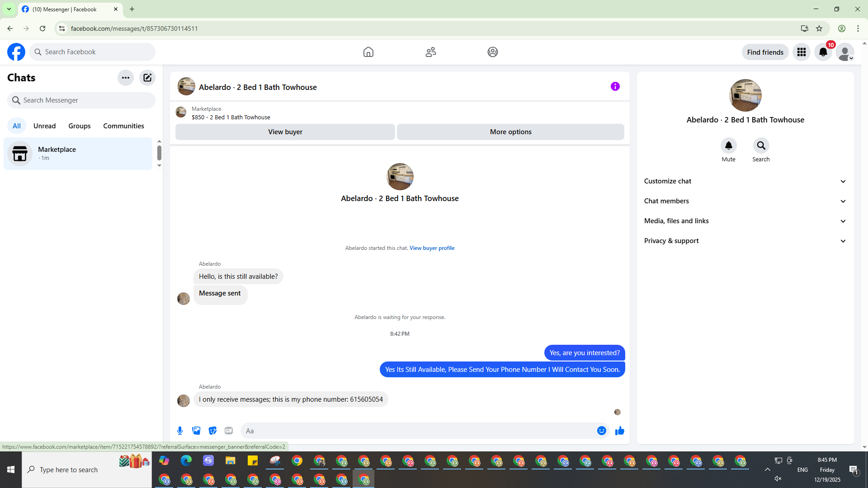This screenshot has width=868, height=488.
Task: Click the View buyer button
Action: [285, 132]
